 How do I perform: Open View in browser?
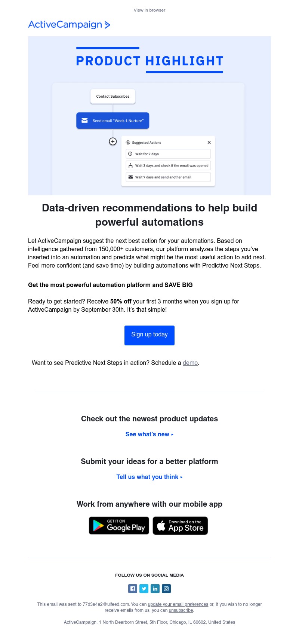click(x=149, y=10)
